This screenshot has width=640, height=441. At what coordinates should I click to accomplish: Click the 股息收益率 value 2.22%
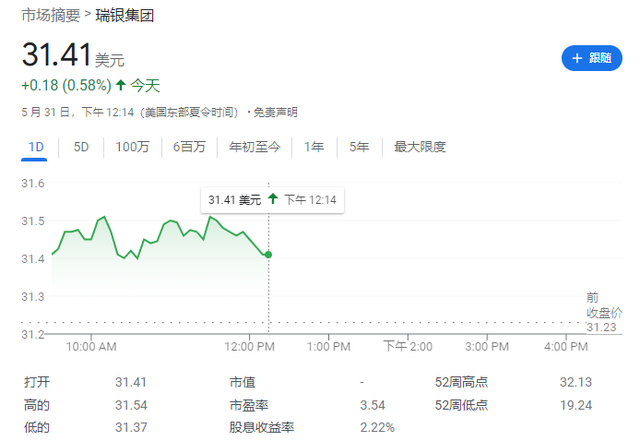(377, 428)
